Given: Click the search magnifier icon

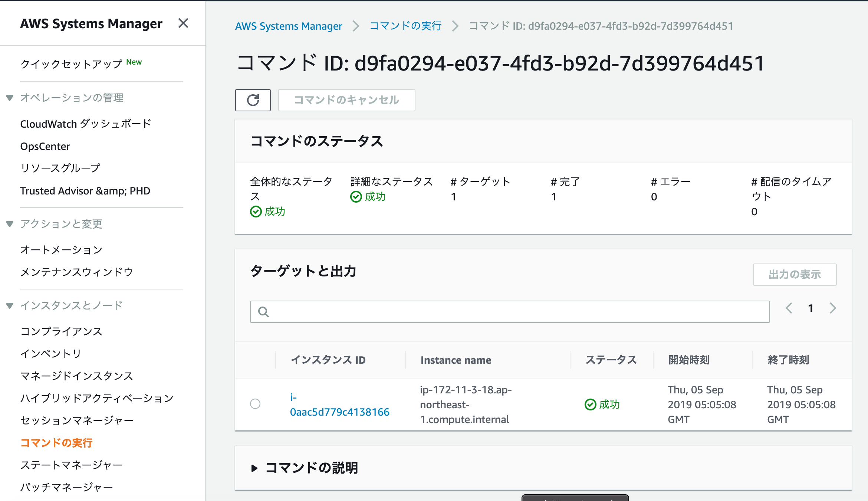Looking at the screenshot, I should [263, 312].
